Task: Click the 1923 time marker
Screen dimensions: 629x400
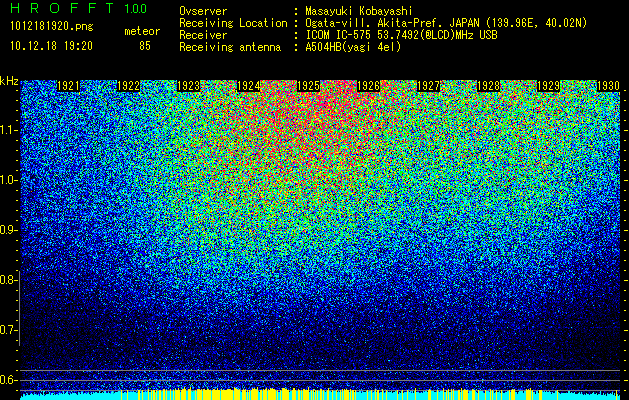Action: (x=189, y=86)
